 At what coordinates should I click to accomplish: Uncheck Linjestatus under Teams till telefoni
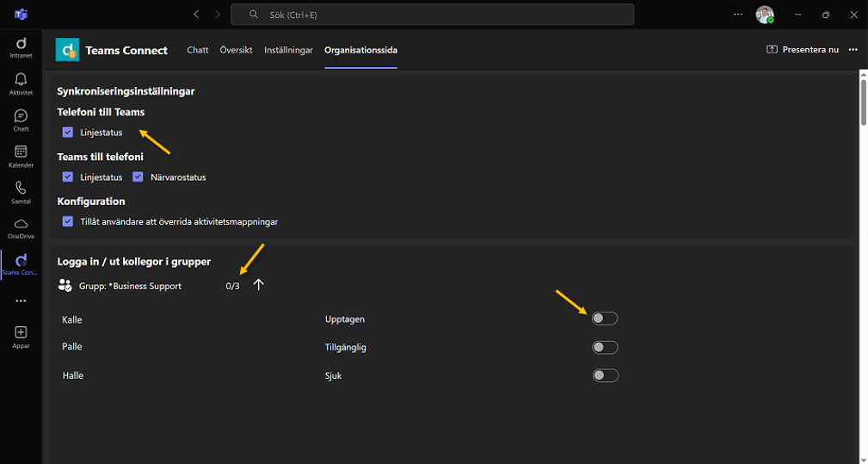coord(68,177)
